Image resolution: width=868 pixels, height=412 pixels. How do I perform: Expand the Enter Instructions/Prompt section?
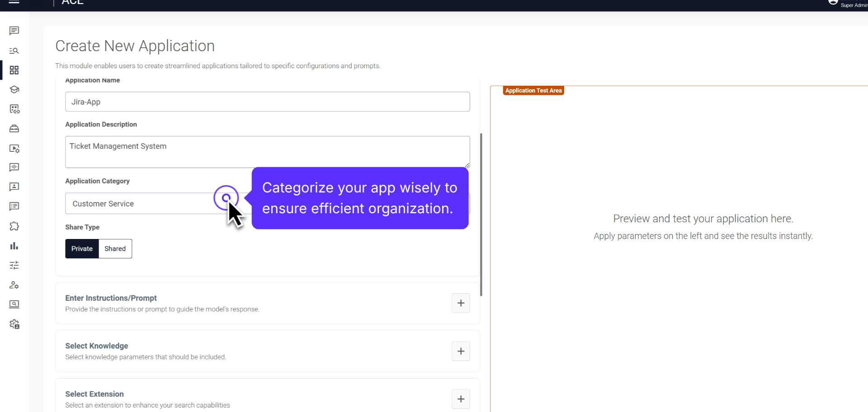coord(461,303)
